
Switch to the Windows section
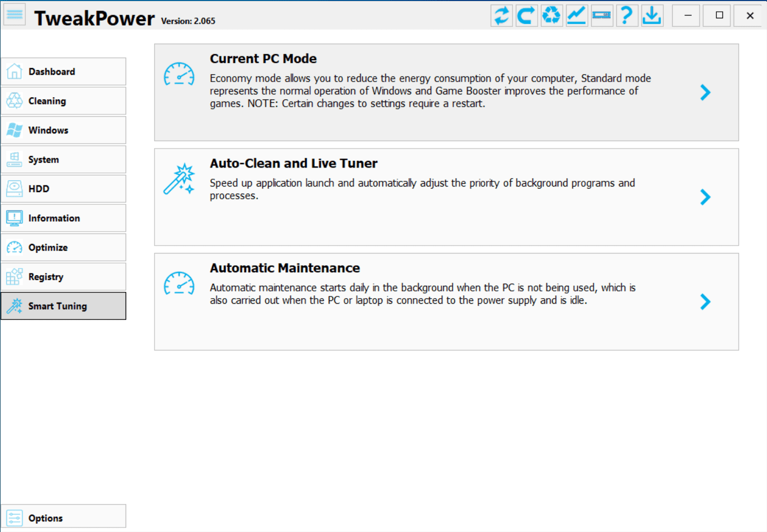(64, 130)
